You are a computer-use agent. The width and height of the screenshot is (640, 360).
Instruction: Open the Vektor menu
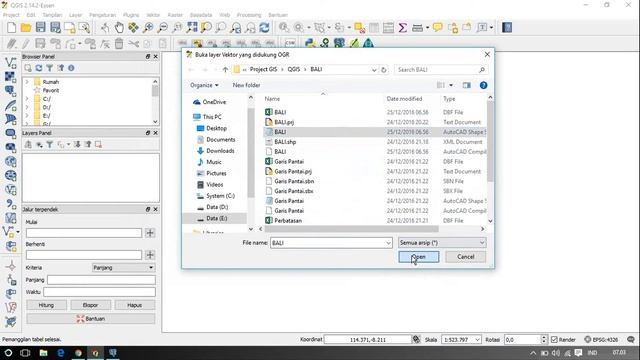pos(153,15)
